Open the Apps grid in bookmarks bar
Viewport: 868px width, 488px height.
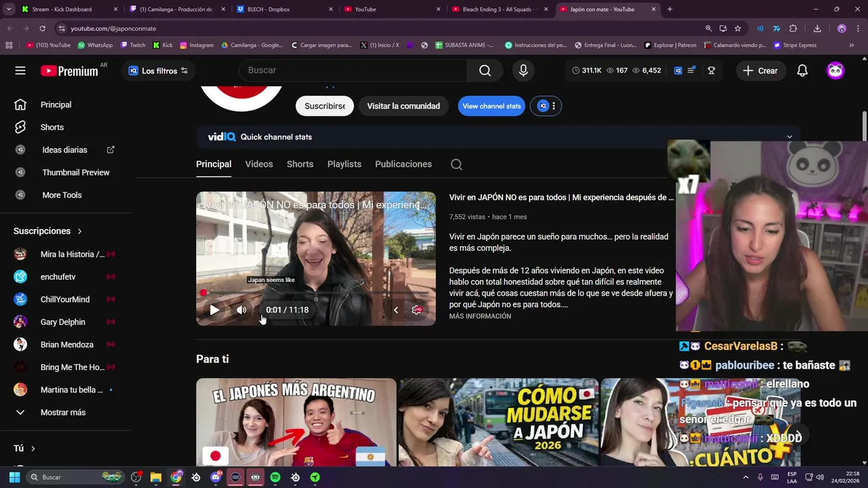tap(9, 45)
